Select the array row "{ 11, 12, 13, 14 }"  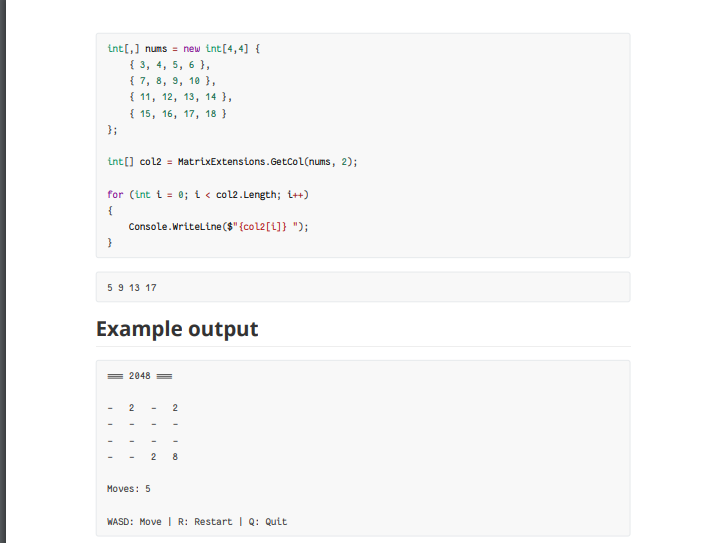click(180, 97)
